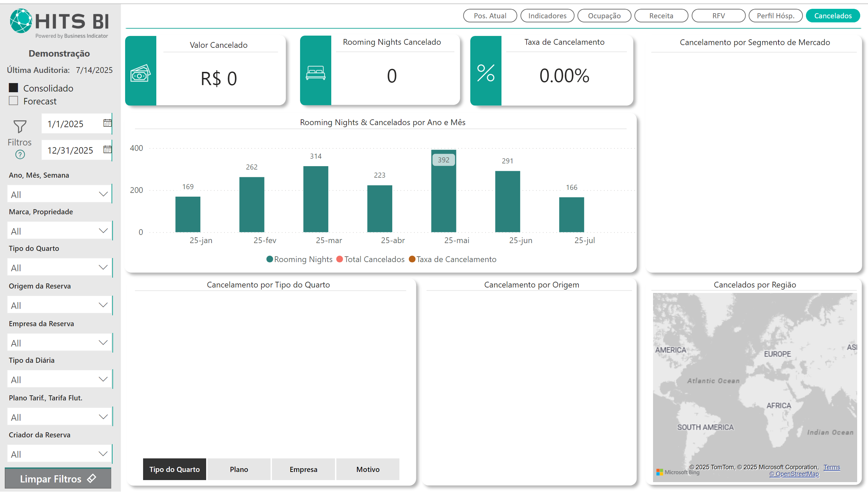Enable the Forecast checkbox
The image size is (868, 495).
pos(14,101)
